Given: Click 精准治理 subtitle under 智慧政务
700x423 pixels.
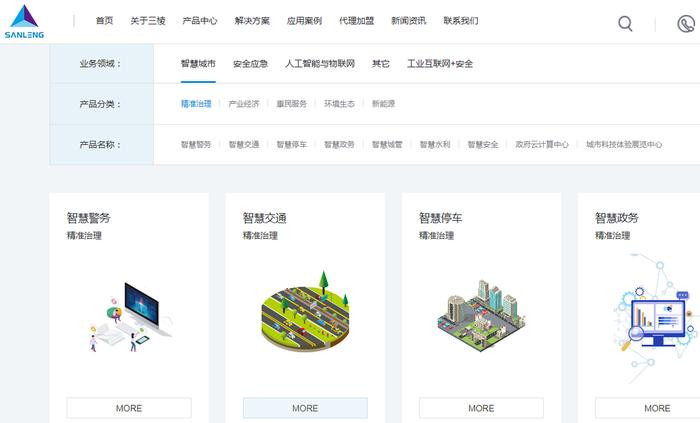Looking at the screenshot, I should (x=612, y=235).
